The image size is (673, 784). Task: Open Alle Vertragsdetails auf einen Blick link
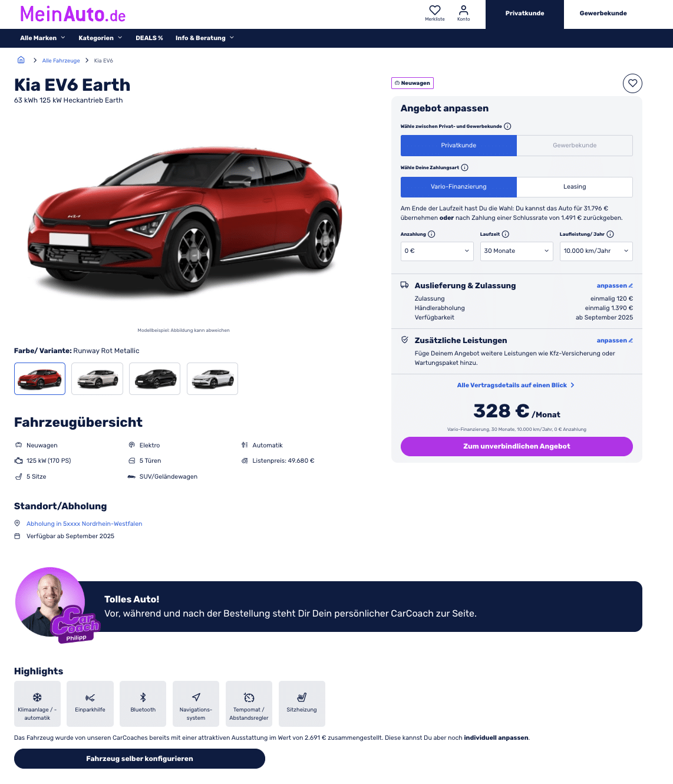coord(516,385)
